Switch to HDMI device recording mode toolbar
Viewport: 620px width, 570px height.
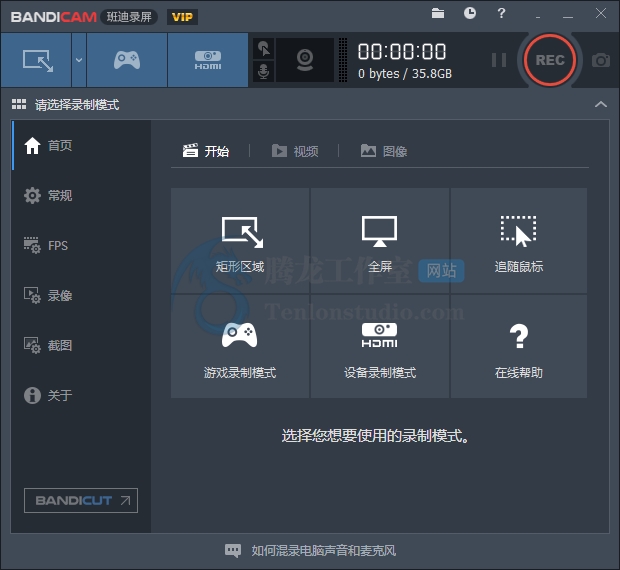click(208, 60)
